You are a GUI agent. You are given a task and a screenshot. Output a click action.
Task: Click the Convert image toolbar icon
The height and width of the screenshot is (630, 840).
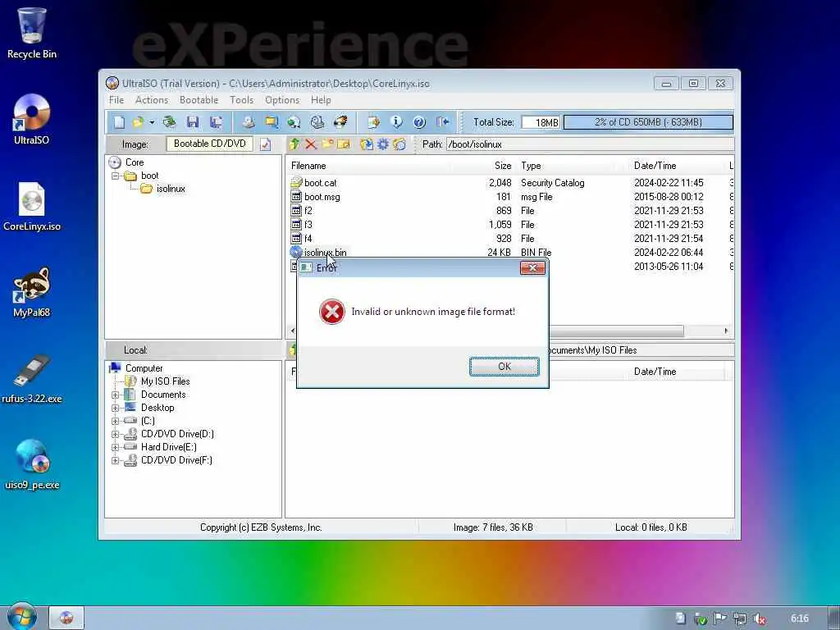tap(272, 122)
